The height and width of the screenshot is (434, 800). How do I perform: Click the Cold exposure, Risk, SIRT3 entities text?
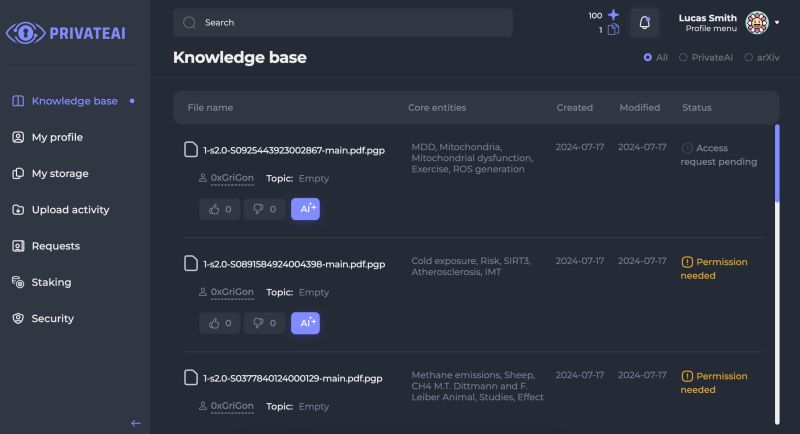coord(471,266)
